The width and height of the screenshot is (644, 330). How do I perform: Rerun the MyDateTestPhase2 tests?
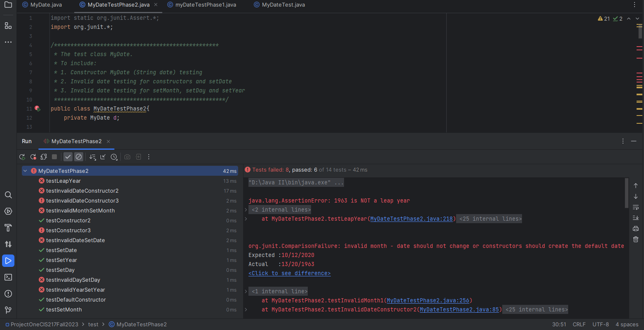[22, 157]
